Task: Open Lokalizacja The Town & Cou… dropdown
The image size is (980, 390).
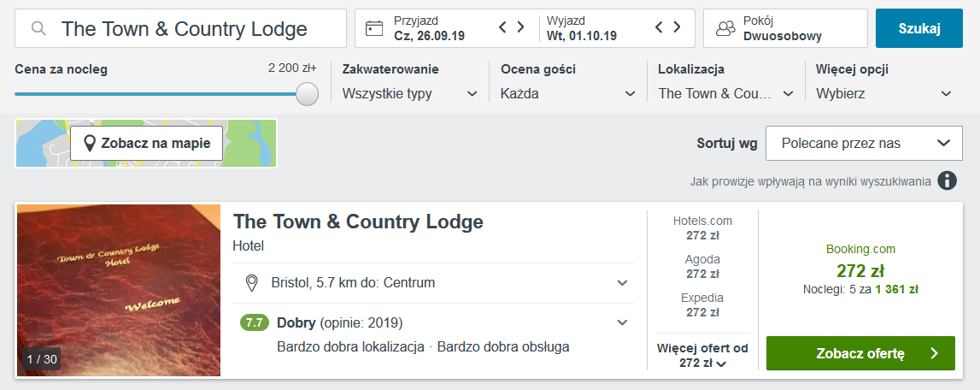Action: [725, 94]
